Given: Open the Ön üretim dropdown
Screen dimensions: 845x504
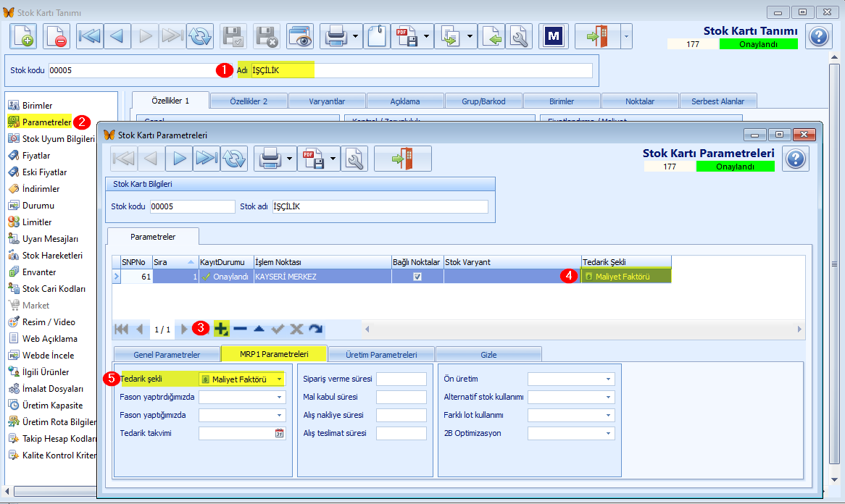Looking at the screenshot, I should point(608,379).
